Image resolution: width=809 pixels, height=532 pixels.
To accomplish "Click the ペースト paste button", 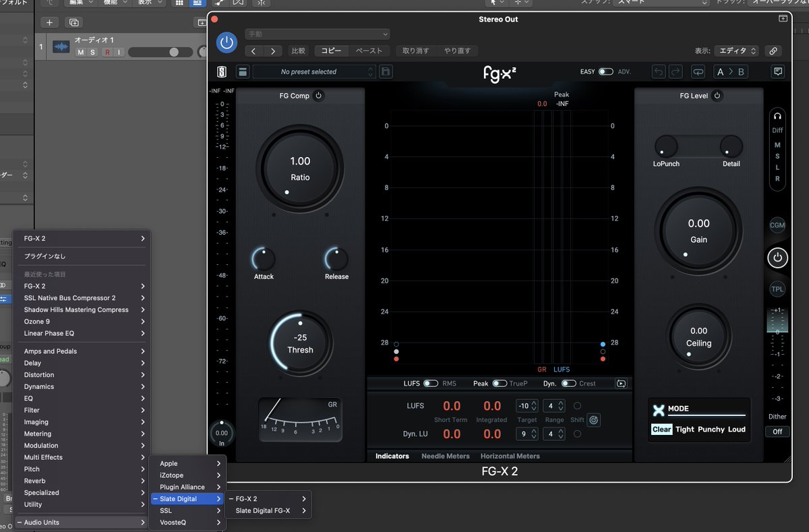I will 369,51.
